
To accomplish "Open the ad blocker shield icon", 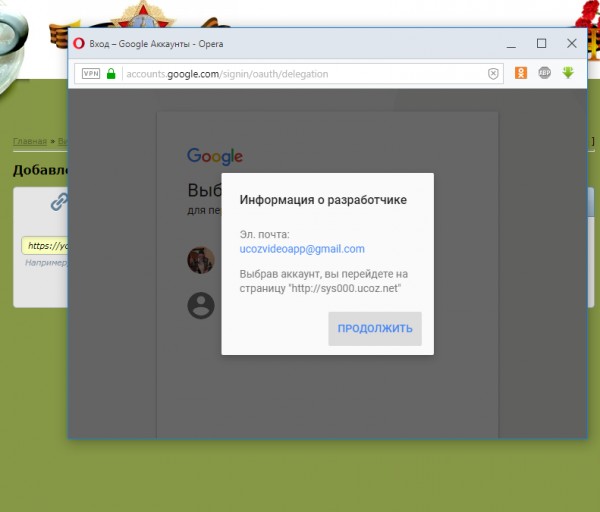I will click(x=493, y=73).
